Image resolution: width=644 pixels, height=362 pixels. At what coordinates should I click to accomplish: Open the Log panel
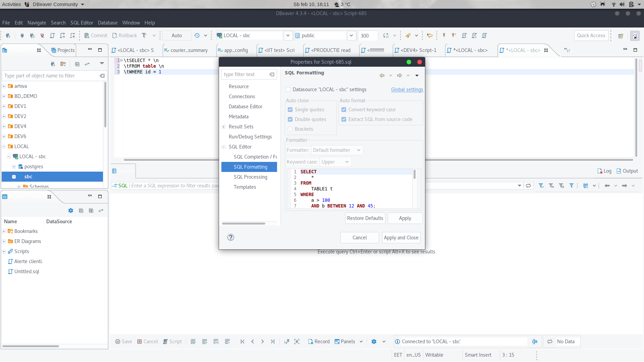click(604, 171)
